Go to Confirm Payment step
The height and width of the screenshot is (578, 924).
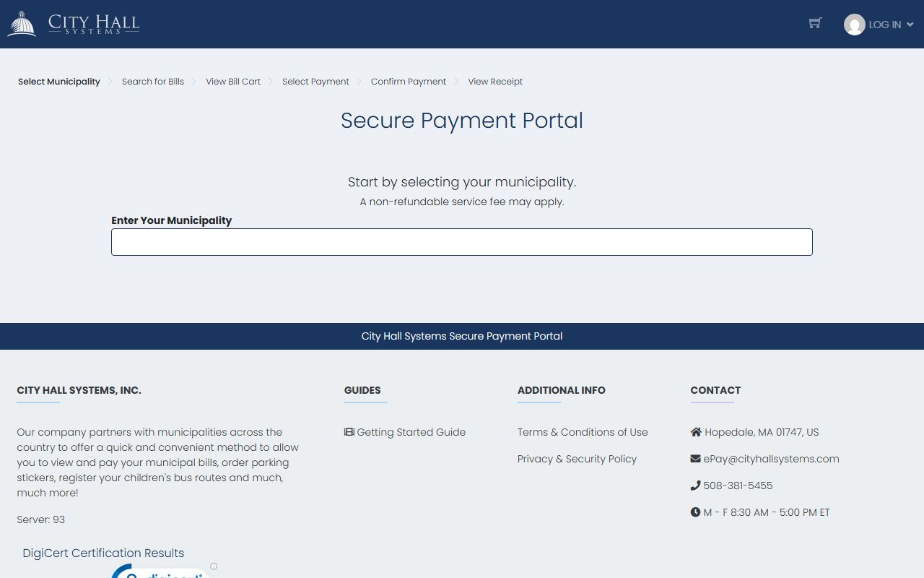pyautogui.click(x=409, y=82)
